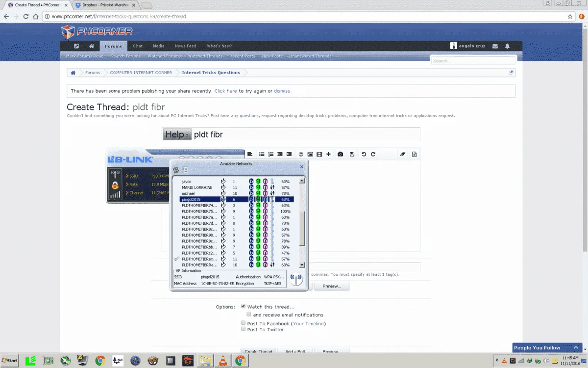The height and width of the screenshot is (368, 588).
Task: Check Post To Facebook option
Action: [x=243, y=323]
